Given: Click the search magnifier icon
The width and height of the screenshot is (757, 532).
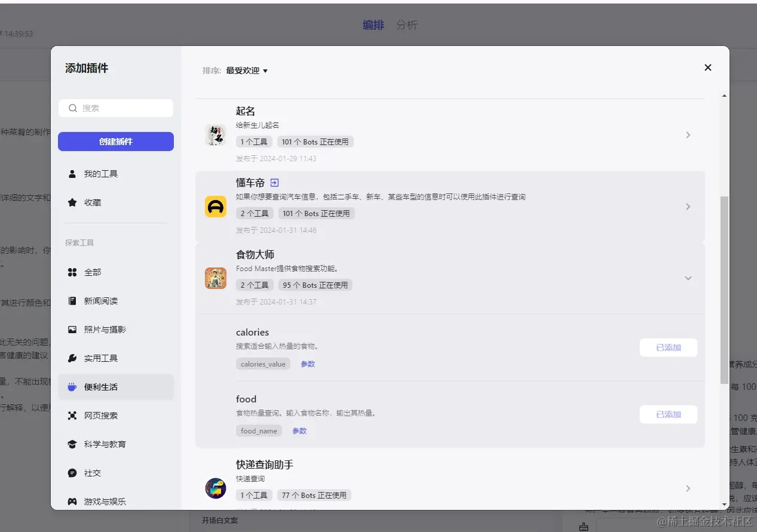Looking at the screenshot, I should click(73, 108).
